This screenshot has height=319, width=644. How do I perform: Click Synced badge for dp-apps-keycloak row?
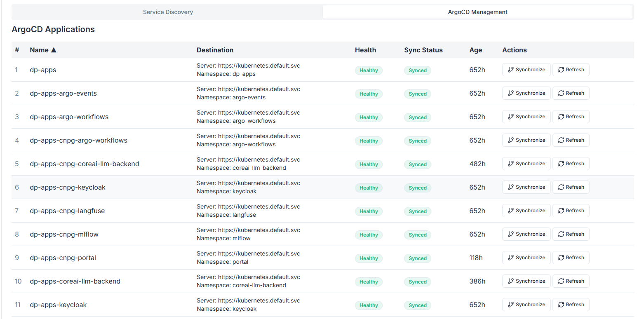click(417, 305)
